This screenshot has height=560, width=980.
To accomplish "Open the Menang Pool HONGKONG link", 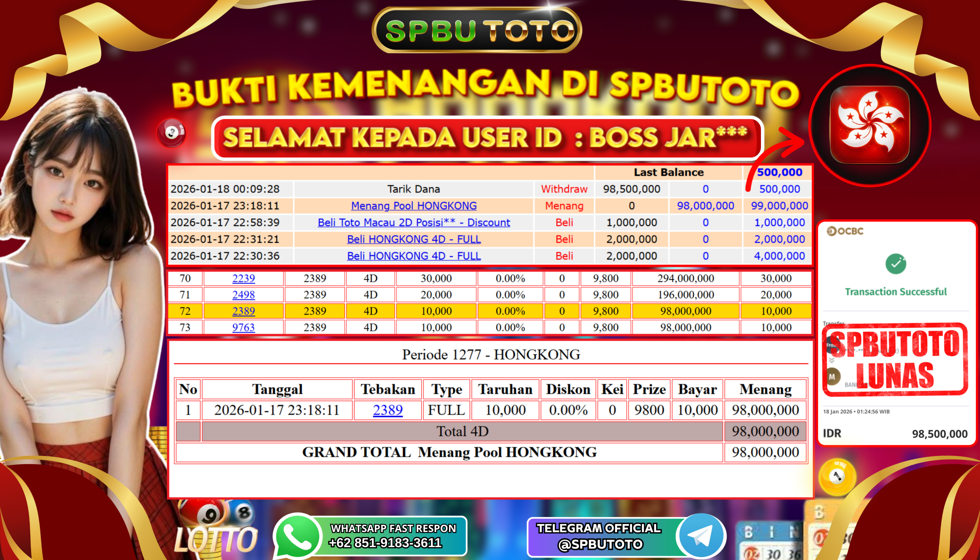I will (414, 206).
